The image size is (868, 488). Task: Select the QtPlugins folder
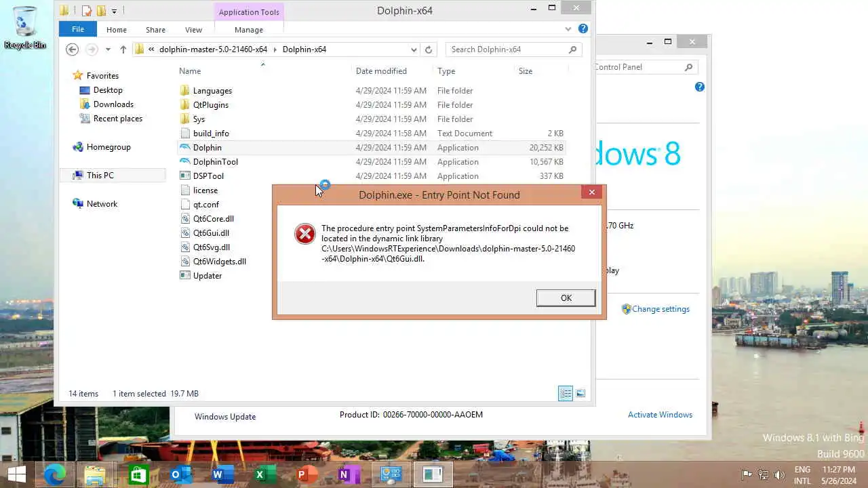(x=210, y=105)
